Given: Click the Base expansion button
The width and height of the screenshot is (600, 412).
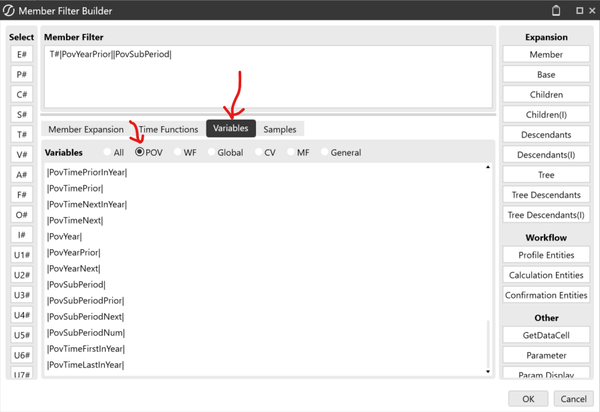Looking at the screenshot, I should 546,74.
